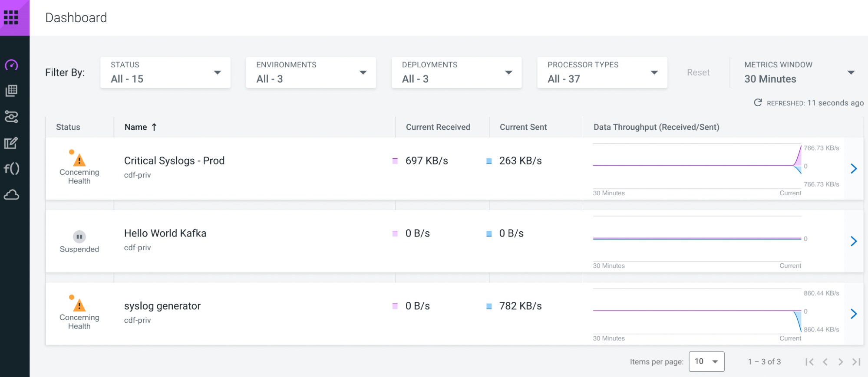Open the DEPLOYMENTS filter dropdown
This screenshot has height=377, width=868.
point(456,72)
